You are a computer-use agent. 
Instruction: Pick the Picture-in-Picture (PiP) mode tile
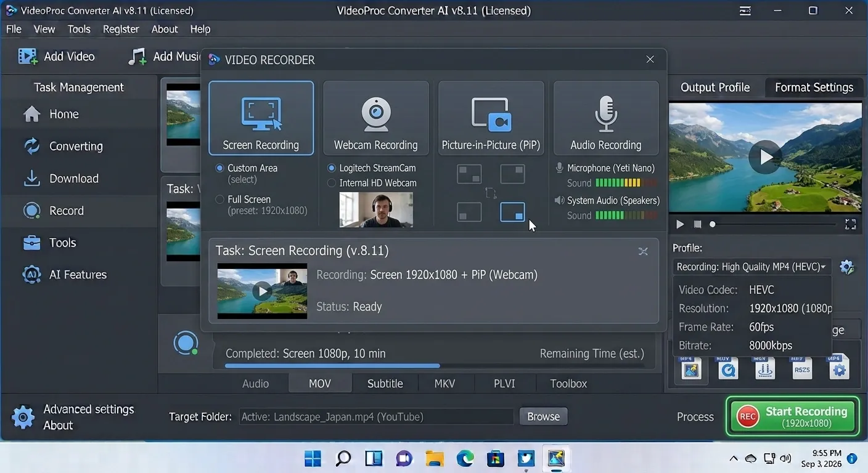click(x=491, y=118)
